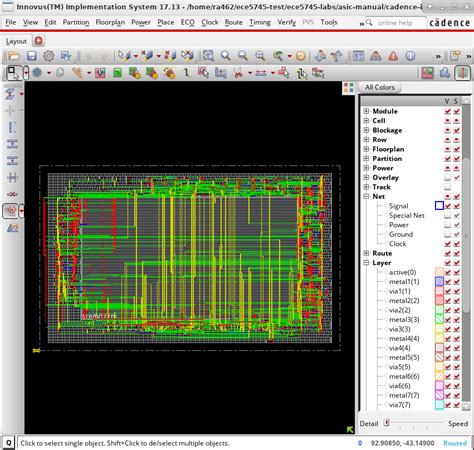
Task: Adjust the Detail/Speed slider handle
Action: tap(386, 423)
